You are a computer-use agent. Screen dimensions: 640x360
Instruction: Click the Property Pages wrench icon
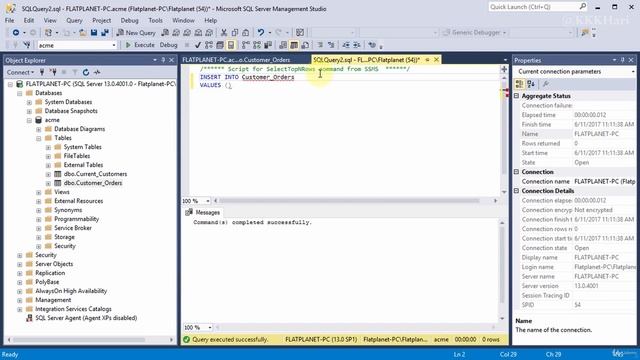pos(546,84)
